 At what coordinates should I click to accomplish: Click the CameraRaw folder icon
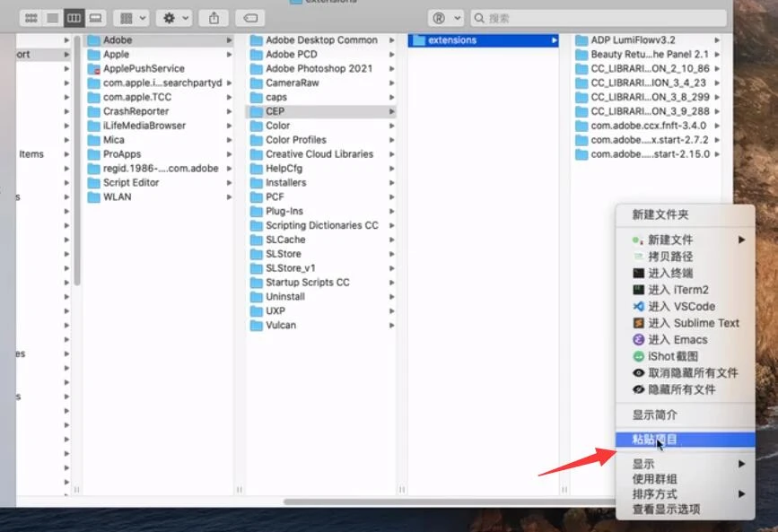[257, 83]
